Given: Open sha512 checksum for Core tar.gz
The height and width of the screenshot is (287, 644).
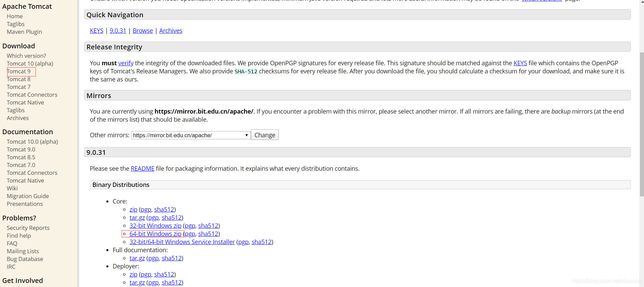Looking at the screenshot, I should 172,218.
